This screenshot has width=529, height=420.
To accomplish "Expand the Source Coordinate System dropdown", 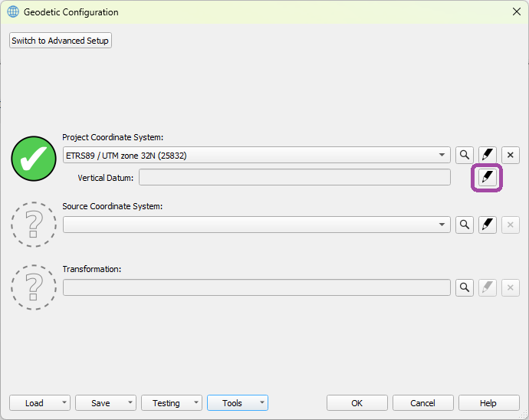I will click(x=442, y=225).
